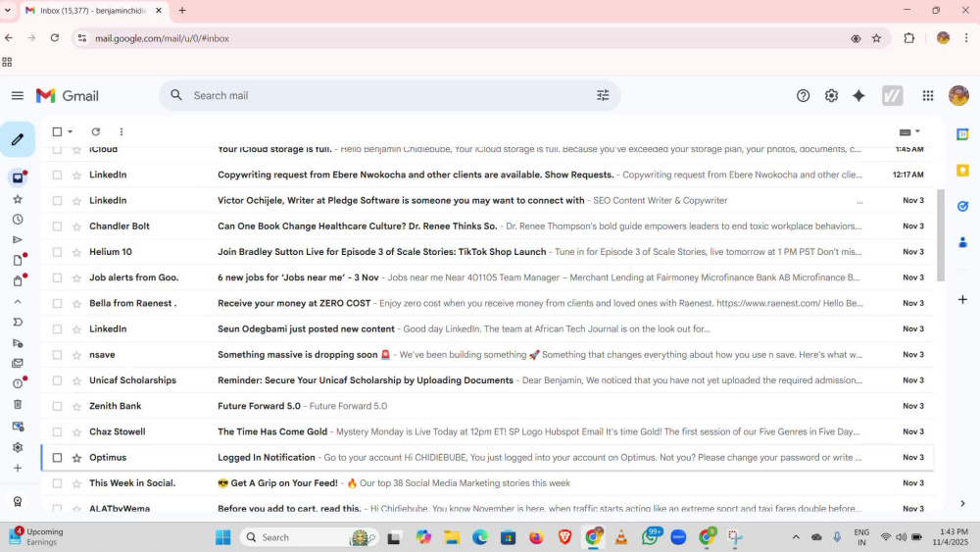Open Snoozed clock icon in sidebar
980x552 pixels.
[18, 220]
